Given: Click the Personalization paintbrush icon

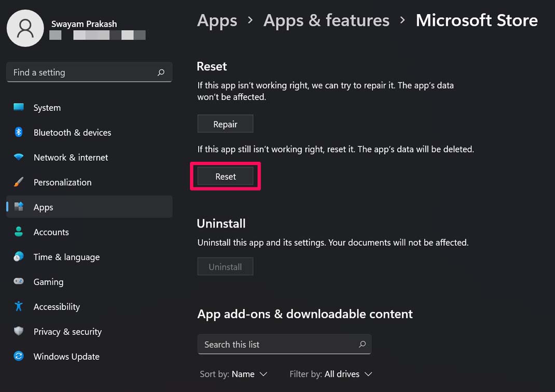Looking at the screenshot, I should [x=18, y=182].
